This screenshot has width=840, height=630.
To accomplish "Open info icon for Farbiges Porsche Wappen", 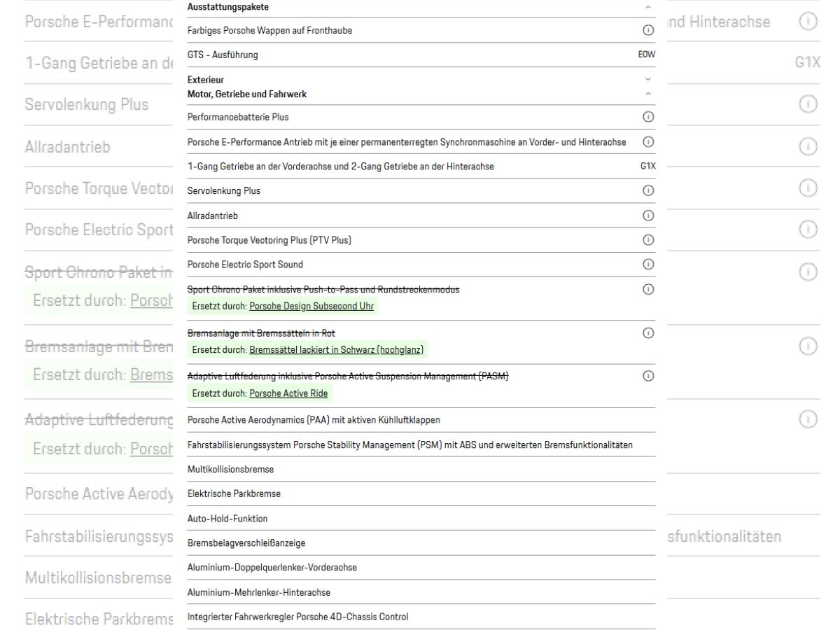I will tap(647, 31).
